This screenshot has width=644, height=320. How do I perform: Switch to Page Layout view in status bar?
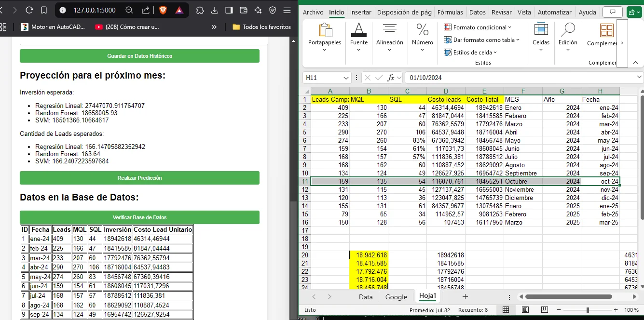[525, 310]
